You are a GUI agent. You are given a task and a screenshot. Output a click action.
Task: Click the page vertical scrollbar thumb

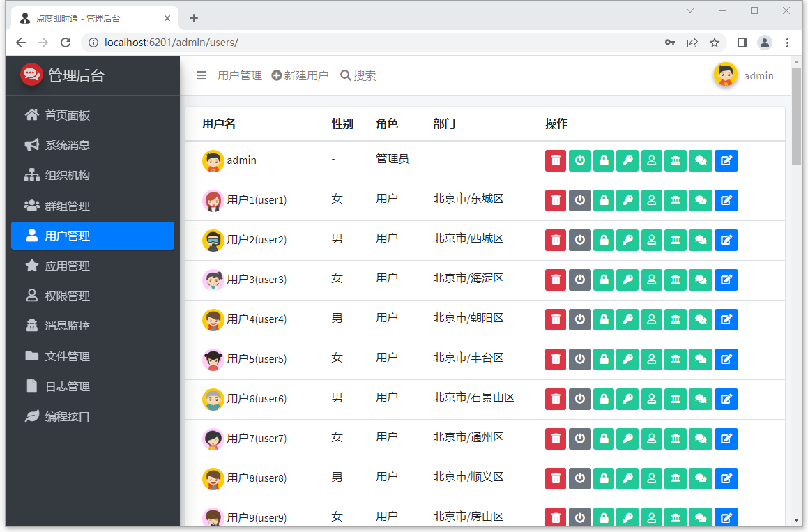click(x=797, y=116)
